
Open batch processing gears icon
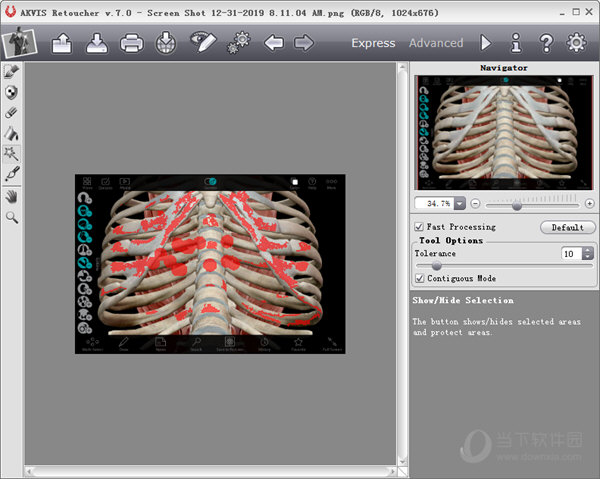[239, 43]
